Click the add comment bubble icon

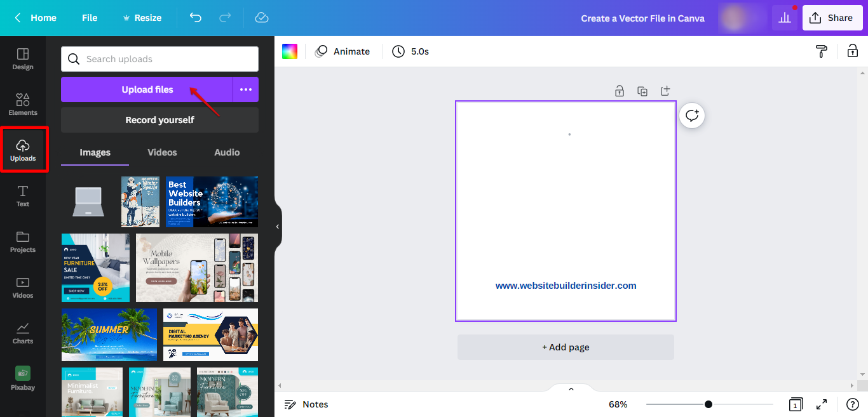[692, 116]
